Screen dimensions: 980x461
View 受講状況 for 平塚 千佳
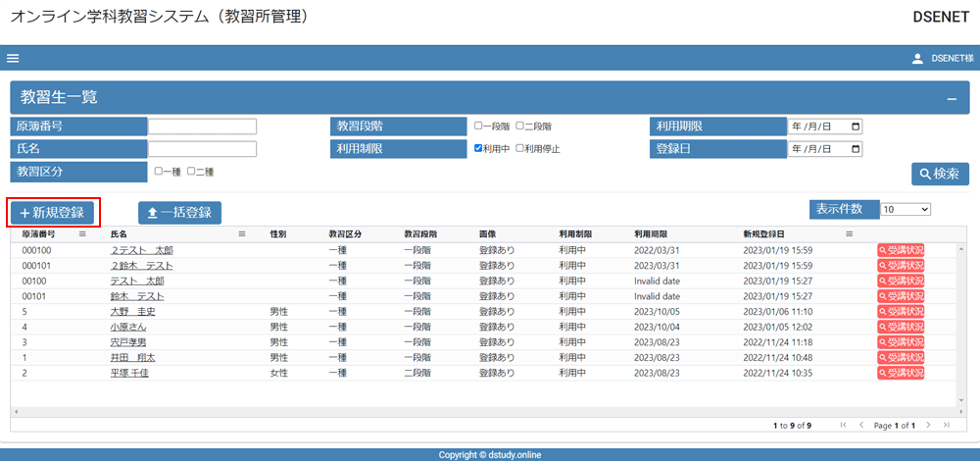901,373
